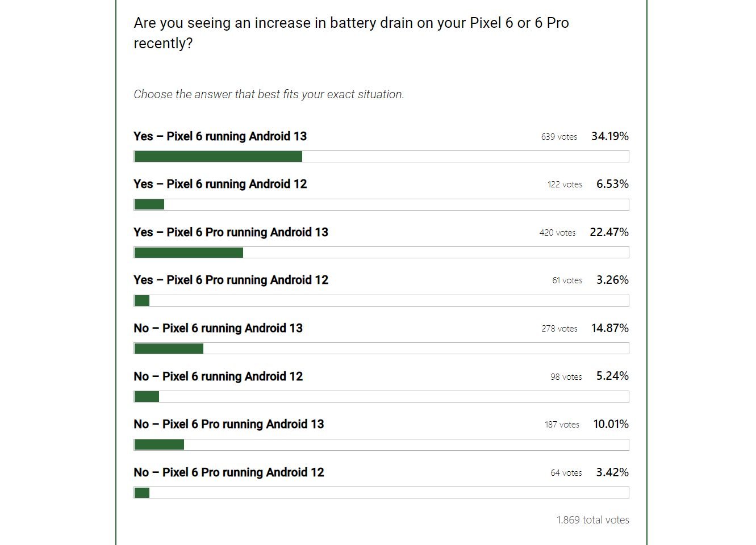Click the '64 votes' count
This screenshot has height=545, width=756.
566,473
